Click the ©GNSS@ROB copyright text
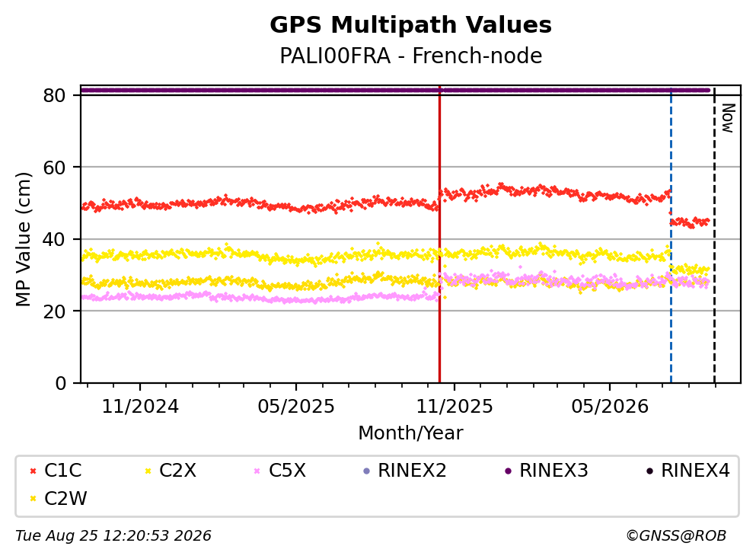This screenshot has width=756, height=559. (676, 536)
